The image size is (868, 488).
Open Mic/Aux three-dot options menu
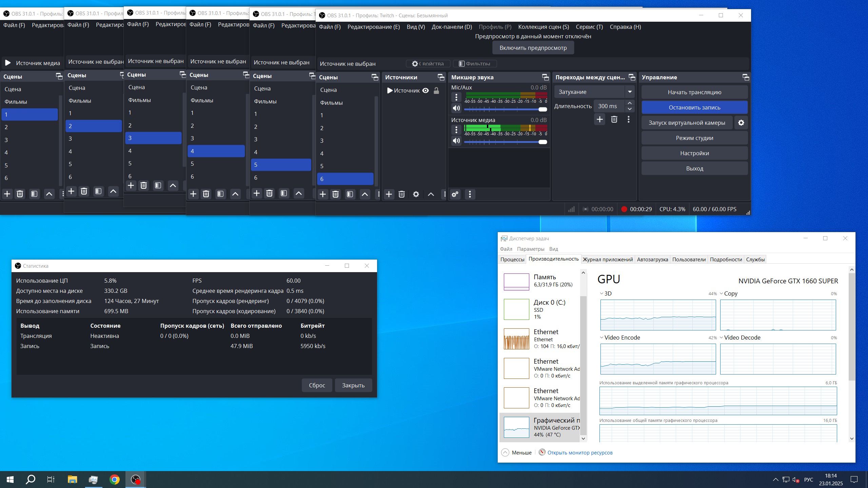coord(456,97)
